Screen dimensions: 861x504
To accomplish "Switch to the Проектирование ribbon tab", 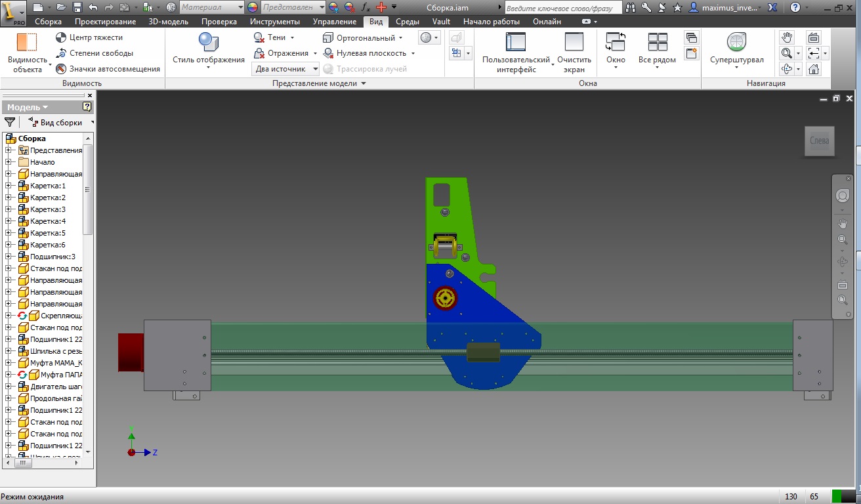I will click(x=105, y=22).
